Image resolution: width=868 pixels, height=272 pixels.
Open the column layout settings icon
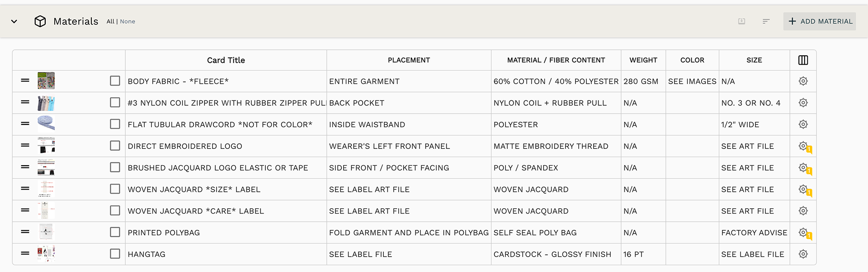point(803,60)
